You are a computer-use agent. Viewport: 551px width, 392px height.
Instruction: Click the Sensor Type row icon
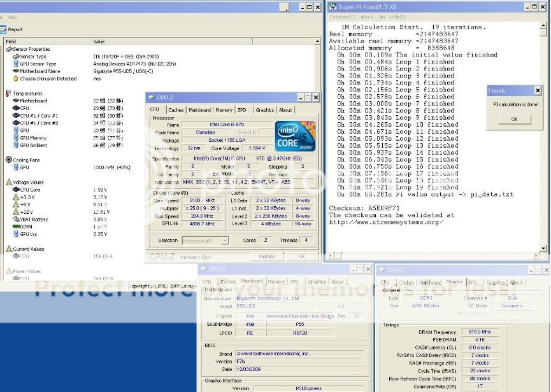click(16, 57)
